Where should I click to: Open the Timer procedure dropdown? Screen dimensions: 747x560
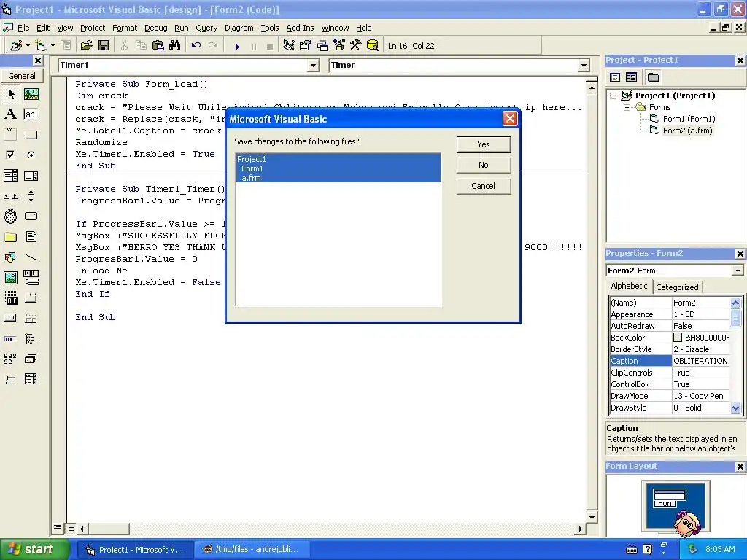[584, 65]
